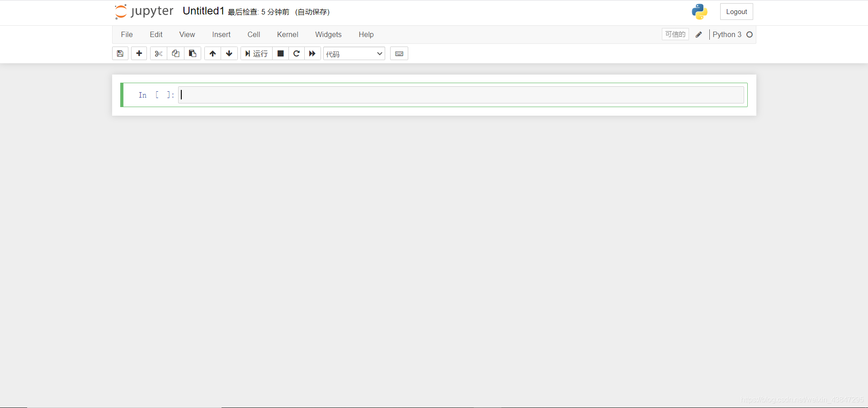Click the save and checkpoint icon

click(x=120, y=53)
